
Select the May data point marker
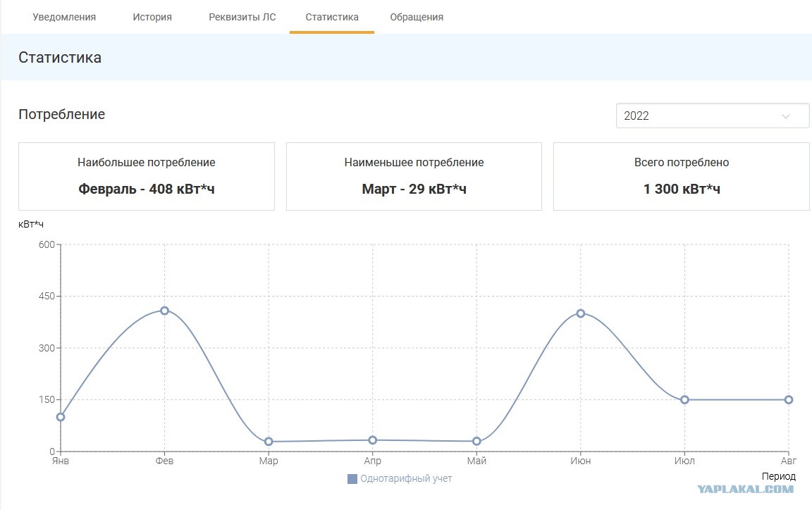tap(476, 441)
